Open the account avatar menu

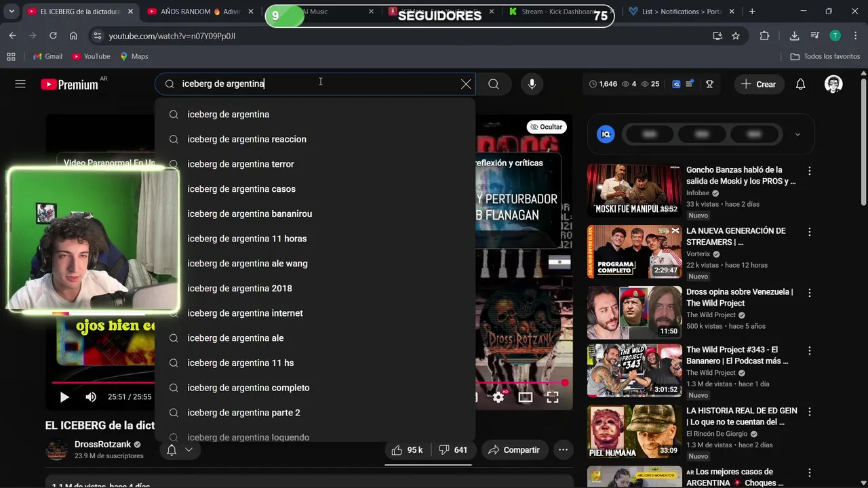click(833, 84)
